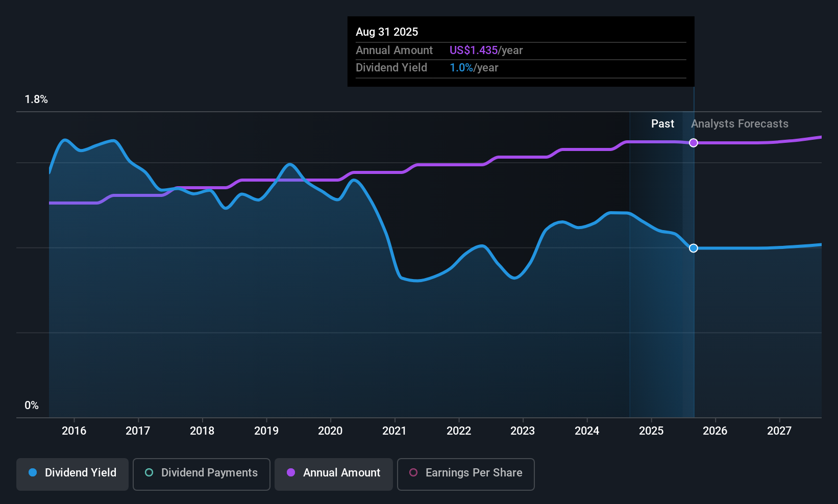Click the purple Annual Amount legend dot
This screenshot has width=838, height=504.
pyautogui.click(x=291, y=472)
